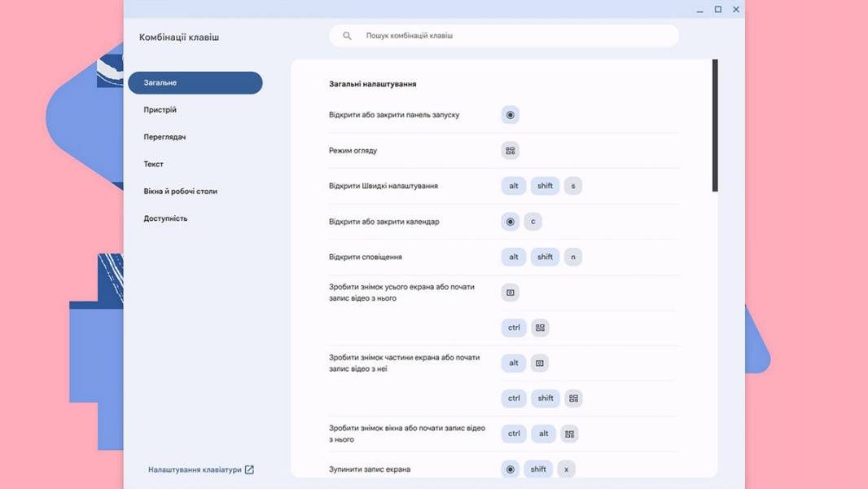Focus the Пошук комбінацій клавіш search field
This screenshot has width=868, height=489.
504,35
